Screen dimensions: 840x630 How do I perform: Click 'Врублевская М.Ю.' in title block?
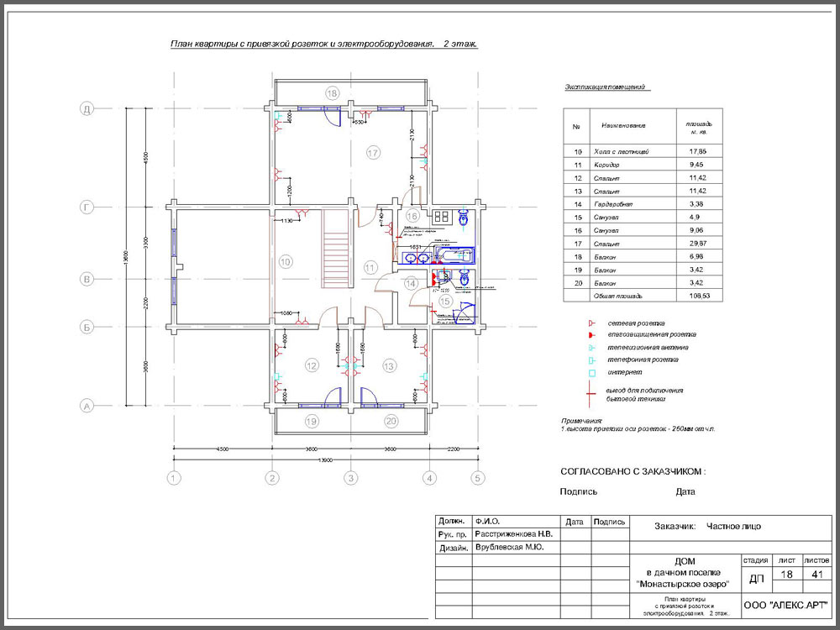pyautogui.click(x=509, y=547)
